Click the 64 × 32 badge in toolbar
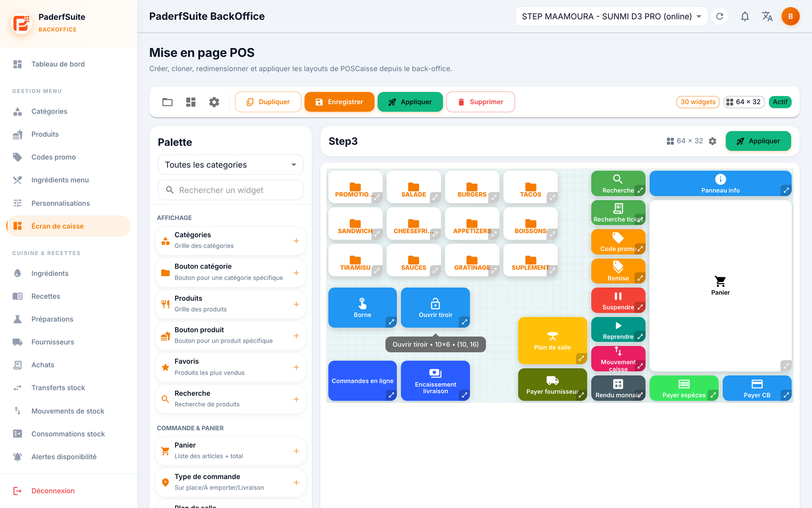 pyautogui.click(x=744, y=102)
